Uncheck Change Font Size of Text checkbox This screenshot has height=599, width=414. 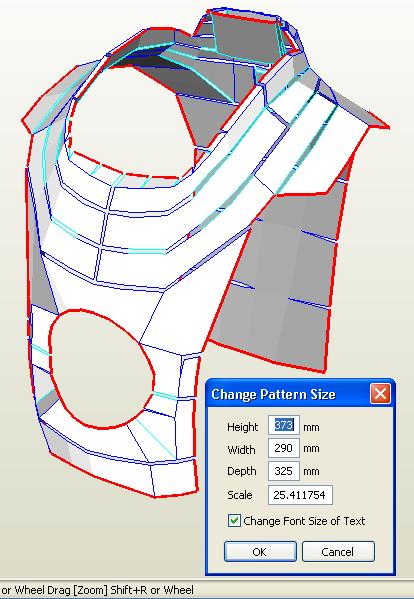click(234, 521)
